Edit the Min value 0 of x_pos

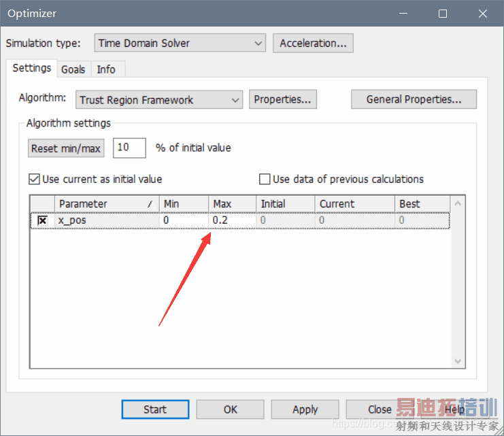(184, 220)
